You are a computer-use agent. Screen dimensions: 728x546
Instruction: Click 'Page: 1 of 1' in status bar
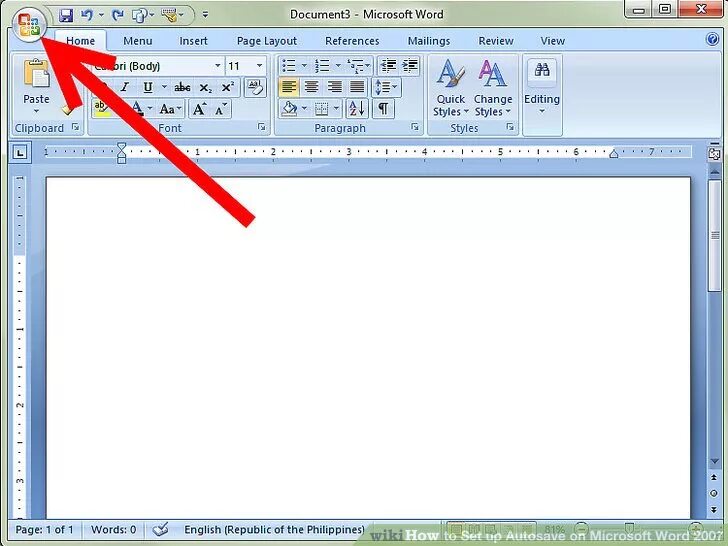[x=44, y=529]
